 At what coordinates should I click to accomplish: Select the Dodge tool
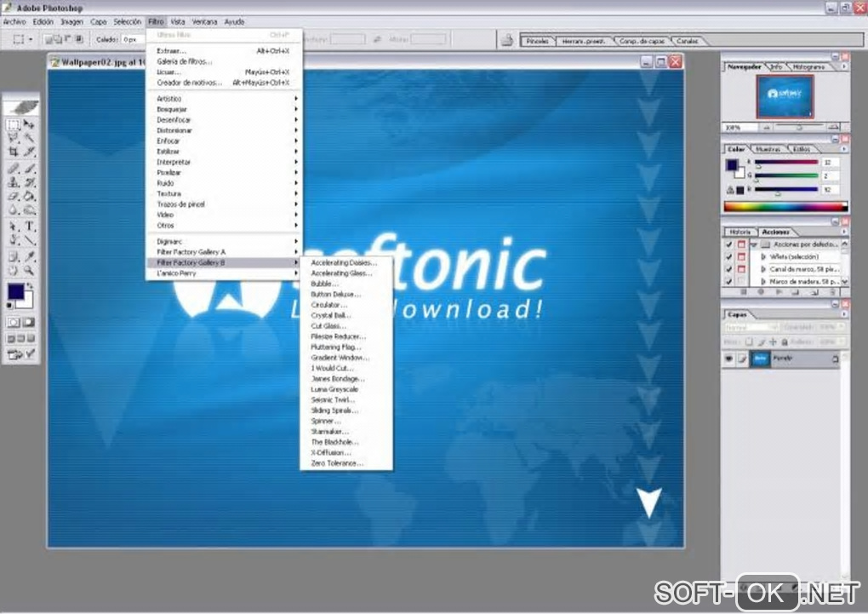29,209
